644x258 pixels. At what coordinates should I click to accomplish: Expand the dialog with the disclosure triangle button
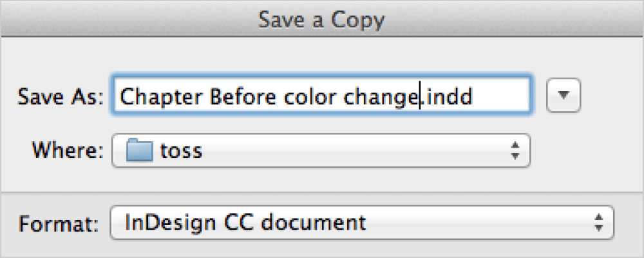click(563, 95)
